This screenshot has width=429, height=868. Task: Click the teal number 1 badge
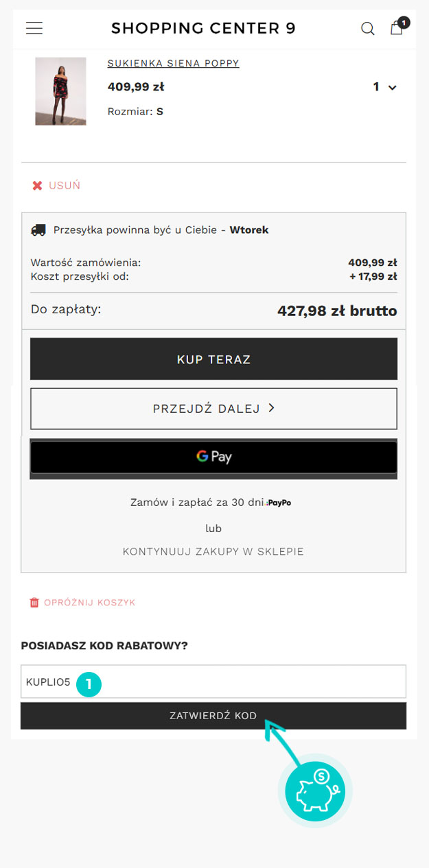point(89,684)
